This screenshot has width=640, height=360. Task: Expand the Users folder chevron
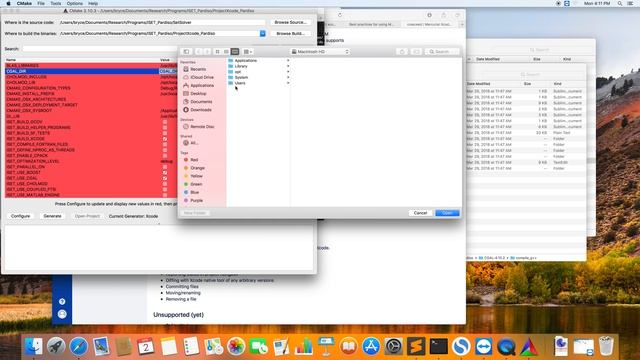[x=288, y=83]
